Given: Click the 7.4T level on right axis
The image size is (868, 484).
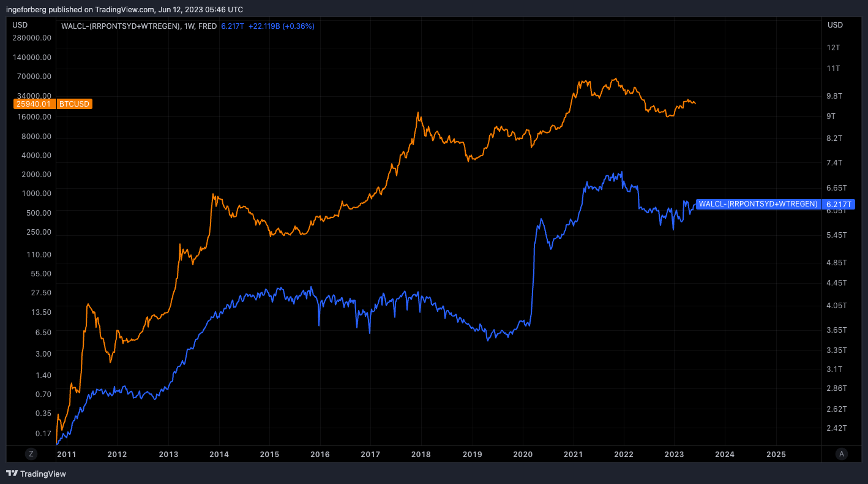Looking at the screenshot, I should click(835, 163).
